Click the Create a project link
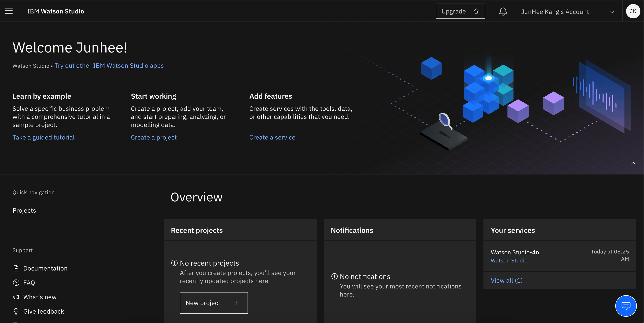This screenshot has height=323, width=644. point(154,137)
